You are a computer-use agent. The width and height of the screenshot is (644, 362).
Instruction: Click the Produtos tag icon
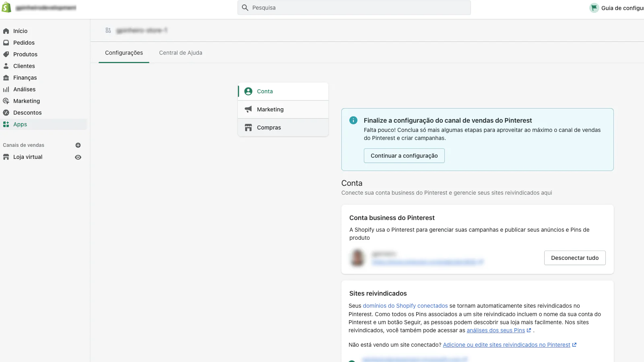click(x=6, y=54)
